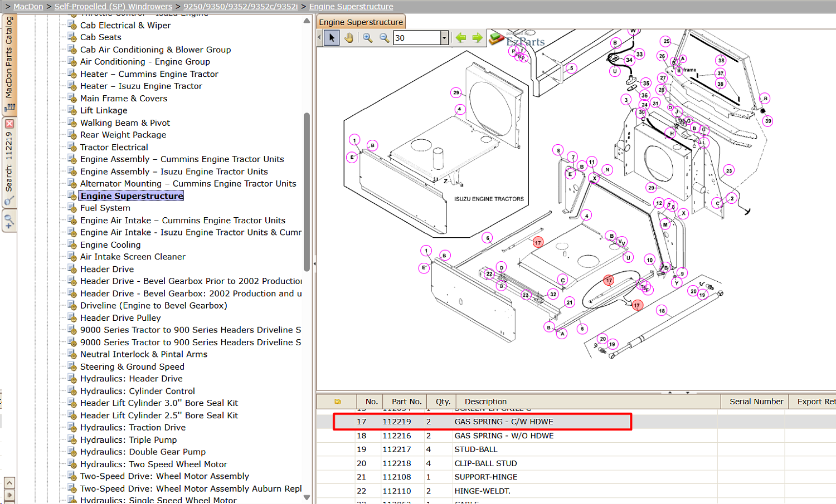Zoom in on the diagram
836x504 pixels.
(x=368, y=38)
